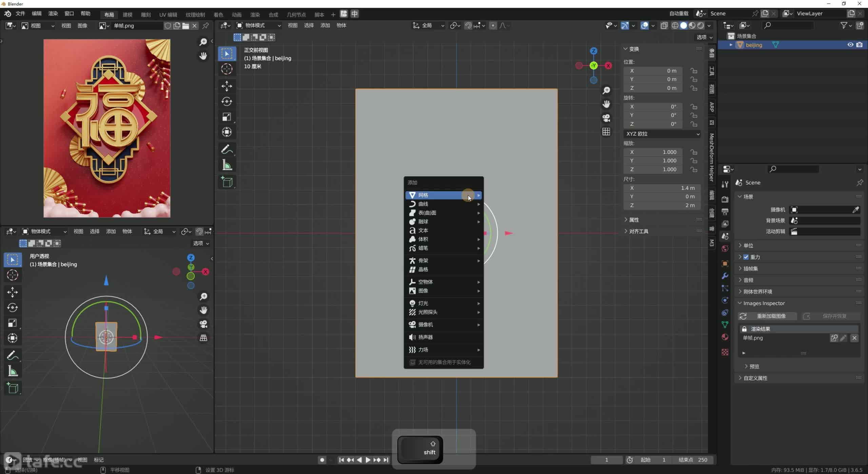Image resolution: width=868 pixels, height=474 pixels.
Task: Toggle proportional editing in main viewport header
Action: [x=493, y=25]
